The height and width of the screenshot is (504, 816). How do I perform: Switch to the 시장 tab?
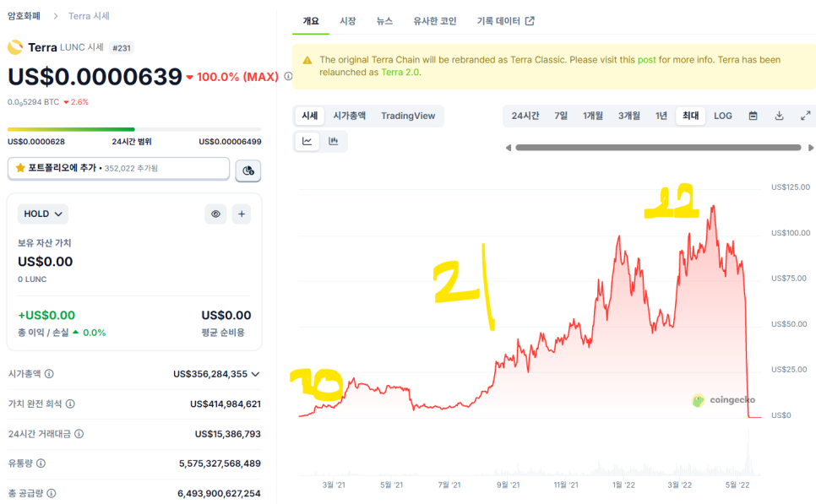click(348, 21)
